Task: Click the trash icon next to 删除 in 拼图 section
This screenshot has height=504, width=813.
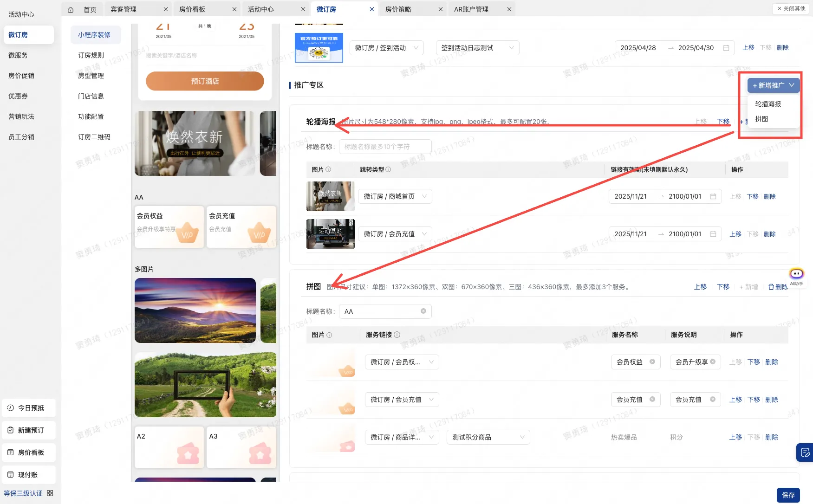Action: (x=771, y=287)
